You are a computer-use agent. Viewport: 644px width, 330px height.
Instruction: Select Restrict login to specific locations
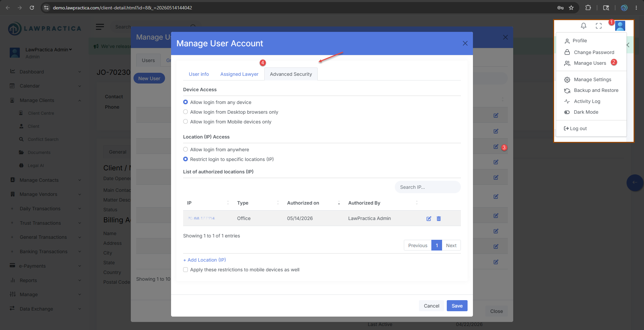click(x=185, y=159)
